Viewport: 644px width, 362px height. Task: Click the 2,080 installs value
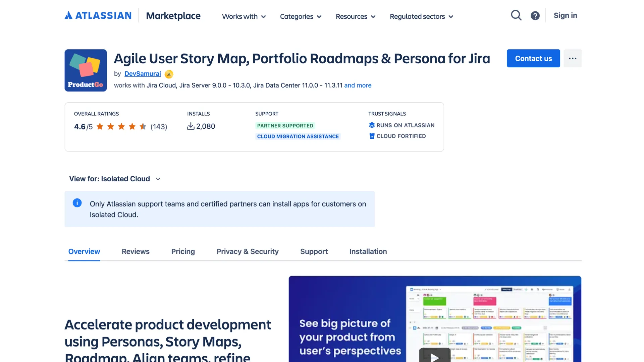point(206,126)
